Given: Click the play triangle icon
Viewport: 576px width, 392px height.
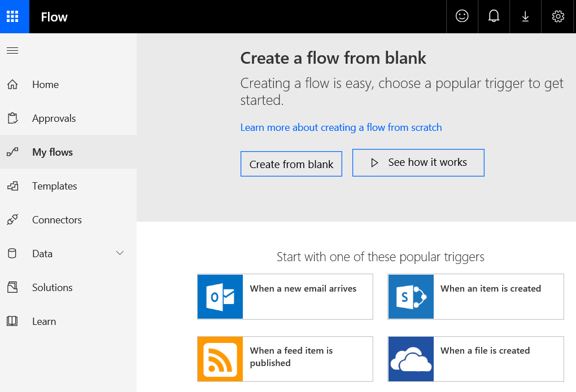Looking at the screenshot, I should pyautogui.click(x=374, y=162).
